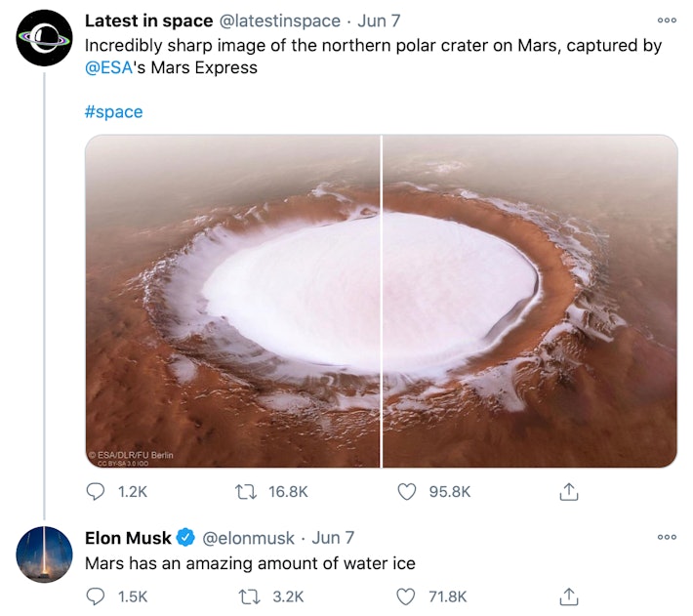Share the Latest in space tweet
This screenshot has width=693, height=616.
[569, 492]
